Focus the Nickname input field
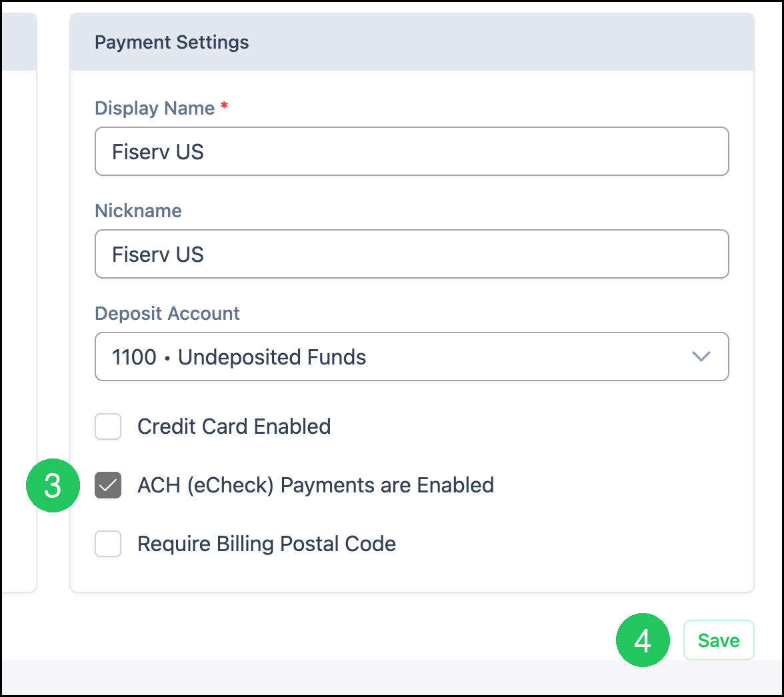Screen dimensions: 784x697 (x=411, y=254)
